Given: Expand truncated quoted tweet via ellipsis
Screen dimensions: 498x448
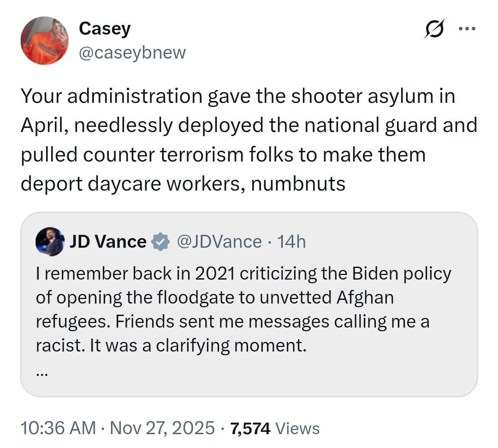Looking at the screenshot, I should pyautogui.click(x=41, y=374).
